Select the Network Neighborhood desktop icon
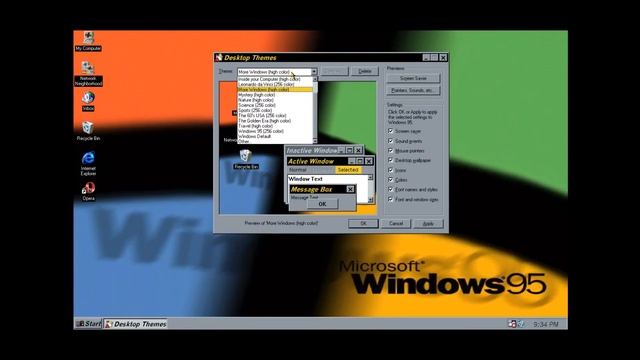The width and height of the screenshot is (640, 360). click(x=88, y=74)
